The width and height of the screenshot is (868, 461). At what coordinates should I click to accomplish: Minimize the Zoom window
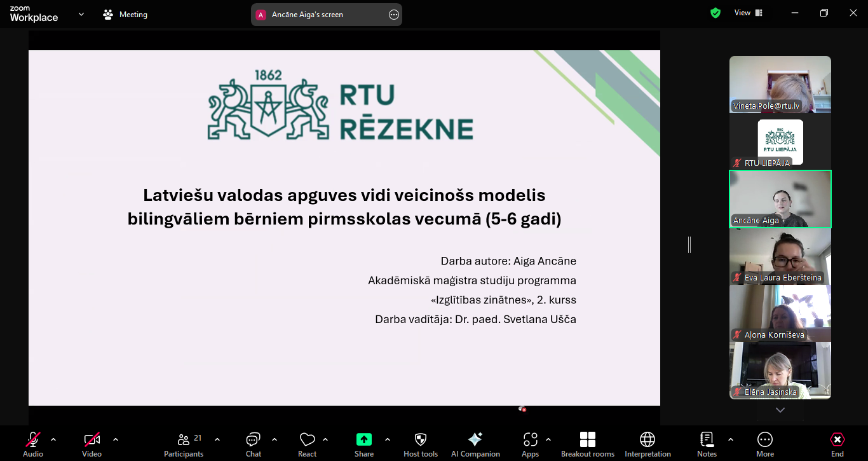click(x=794, y=13)
